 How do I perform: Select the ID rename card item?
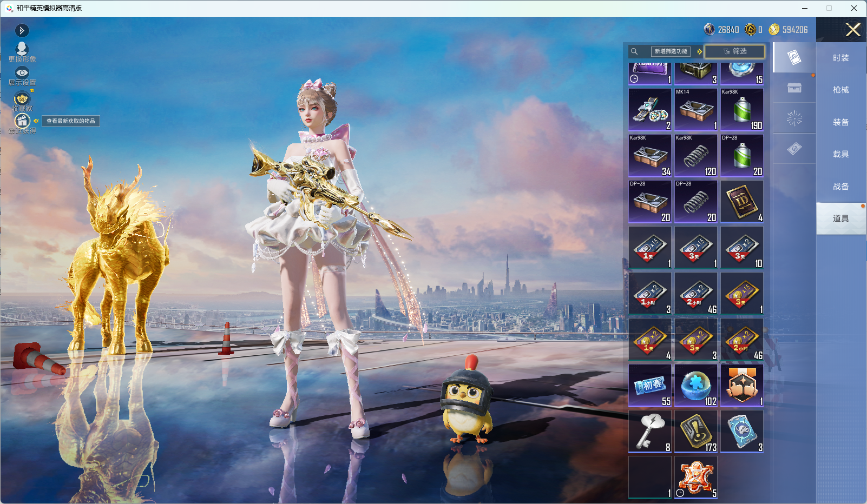[x=742, y=202]
